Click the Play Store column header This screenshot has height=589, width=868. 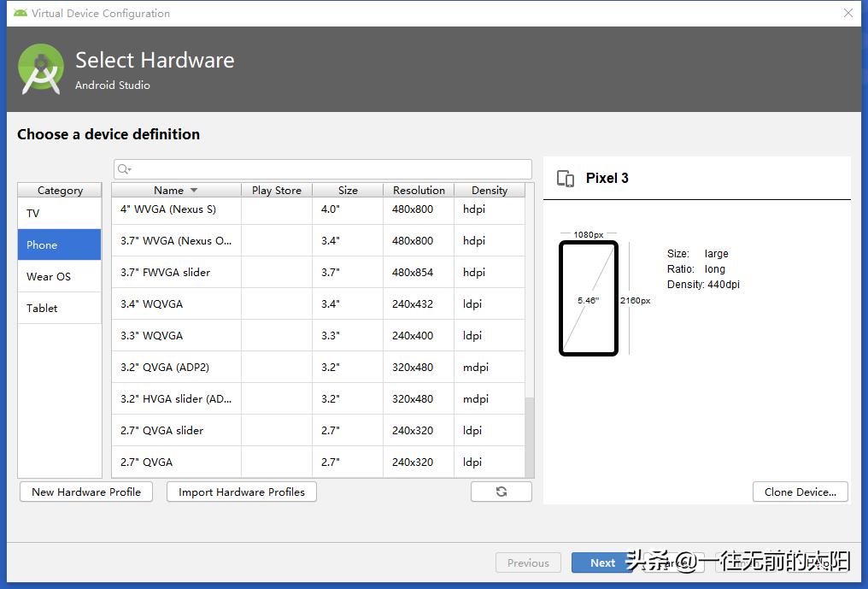coord(276,190)
